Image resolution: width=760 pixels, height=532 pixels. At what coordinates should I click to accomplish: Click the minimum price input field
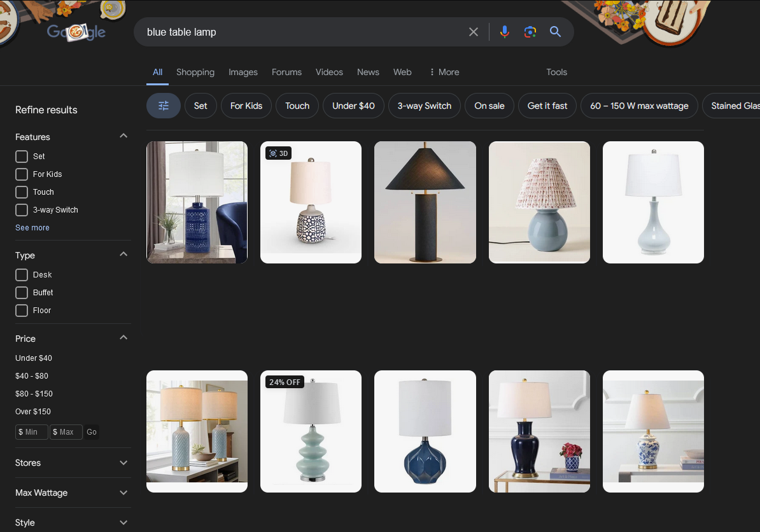pyautogui.click(x=32, y=432)
